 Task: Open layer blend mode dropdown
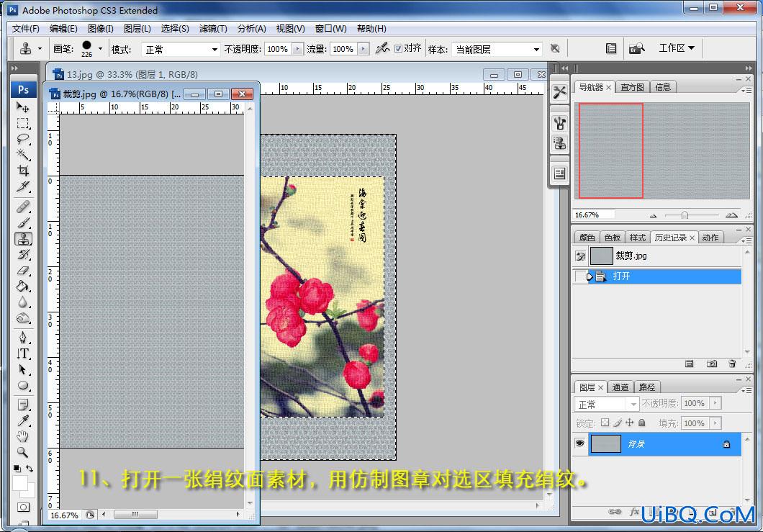[606, 404]
